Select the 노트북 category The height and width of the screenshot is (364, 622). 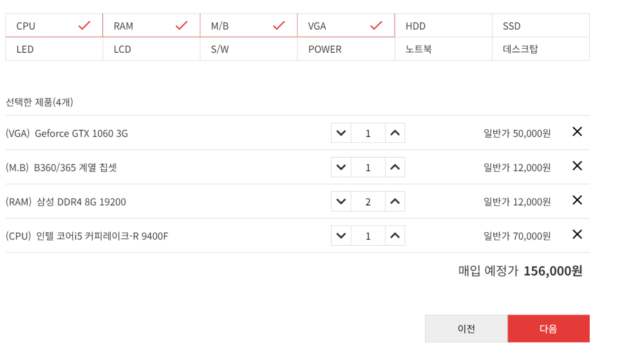[x=444, y=49]
